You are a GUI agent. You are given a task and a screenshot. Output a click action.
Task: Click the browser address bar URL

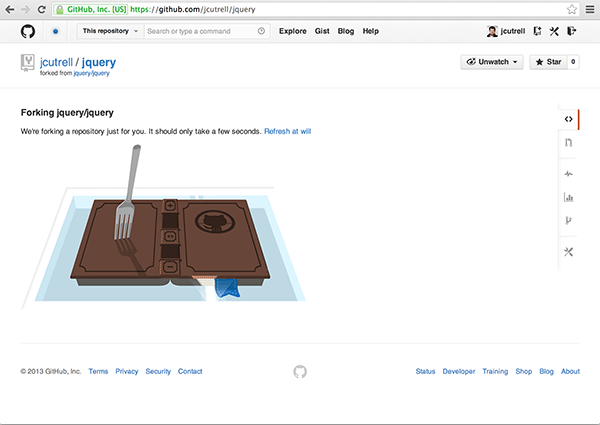pyautogui.click(x=192, y=9)
